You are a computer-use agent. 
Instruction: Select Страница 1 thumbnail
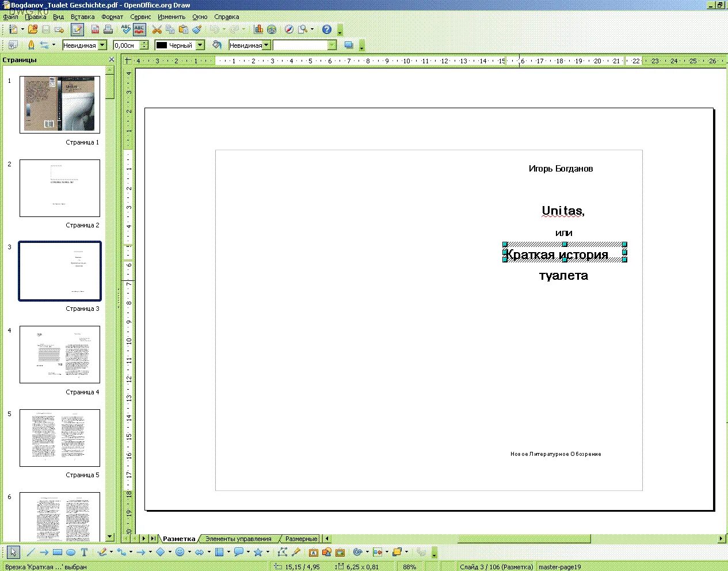pos(60,105)
